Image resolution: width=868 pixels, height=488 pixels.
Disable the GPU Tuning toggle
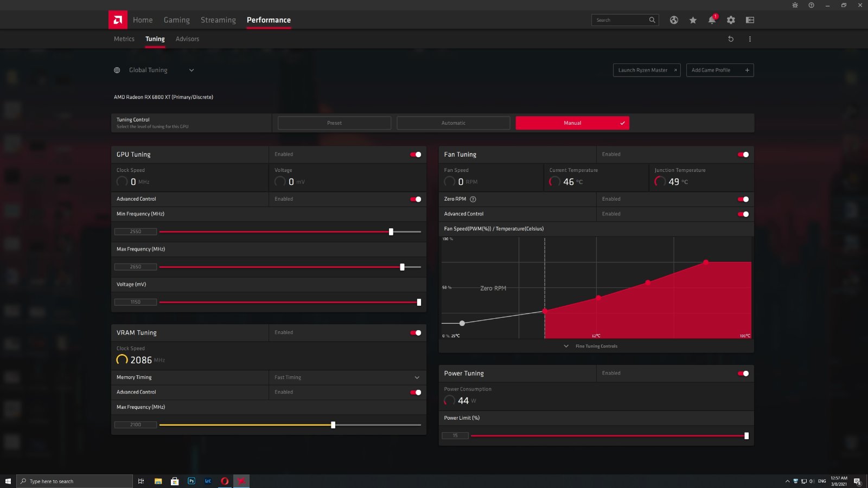tap(416, 155)
